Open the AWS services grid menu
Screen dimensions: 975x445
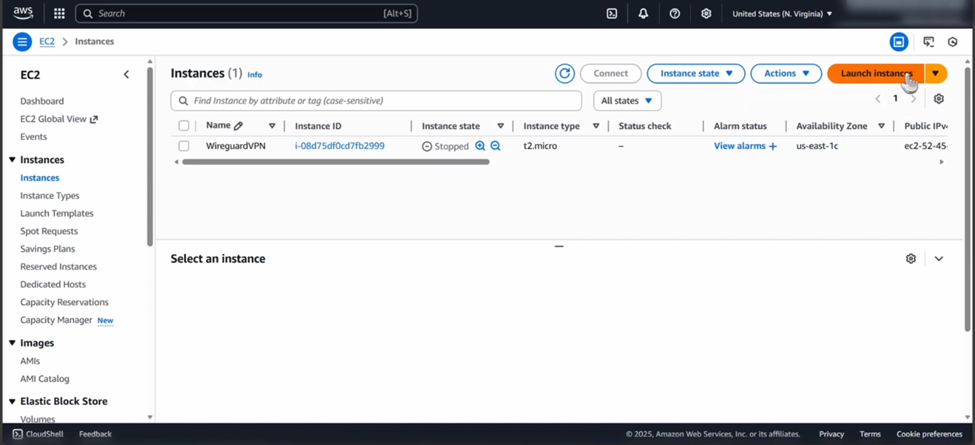[59, 14]
